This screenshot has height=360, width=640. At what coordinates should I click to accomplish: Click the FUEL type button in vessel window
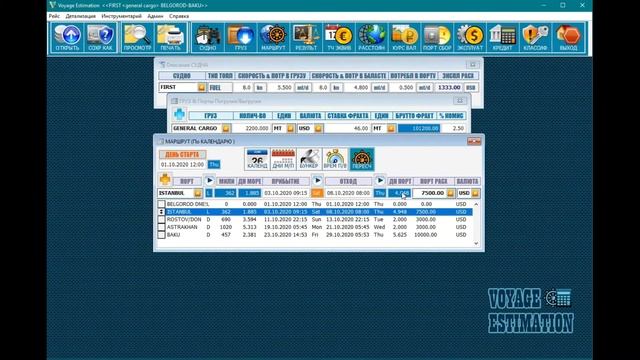[x=220, y=87]
